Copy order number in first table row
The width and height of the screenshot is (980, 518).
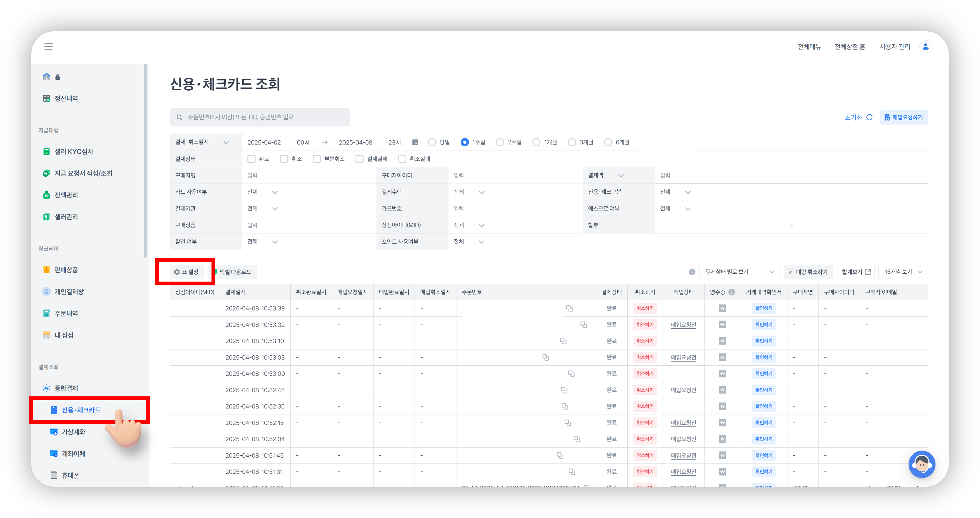(569, 308)
